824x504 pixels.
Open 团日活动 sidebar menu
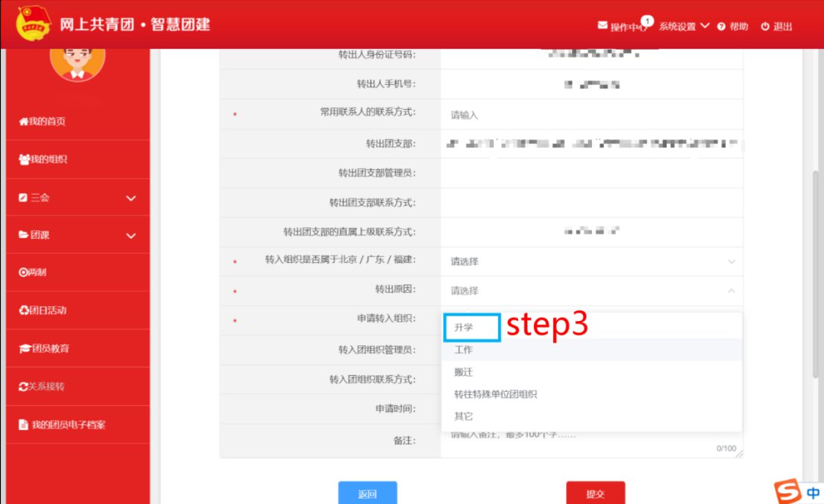pos(78,310)
